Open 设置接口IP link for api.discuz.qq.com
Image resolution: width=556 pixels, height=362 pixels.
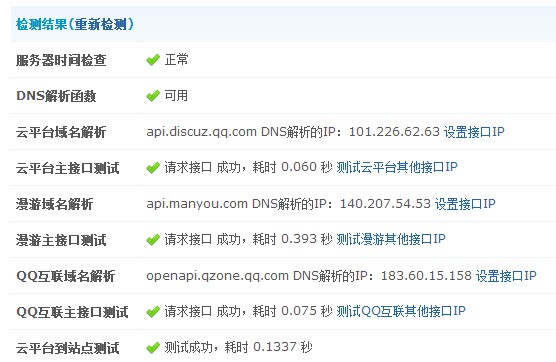tap(474, 132)
